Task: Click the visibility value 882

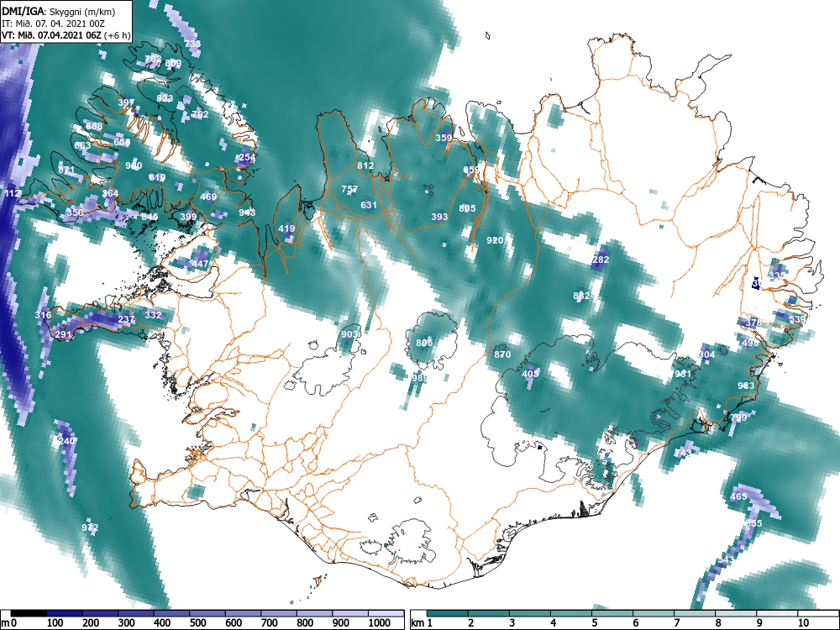Action: click(x=581, y=296)
